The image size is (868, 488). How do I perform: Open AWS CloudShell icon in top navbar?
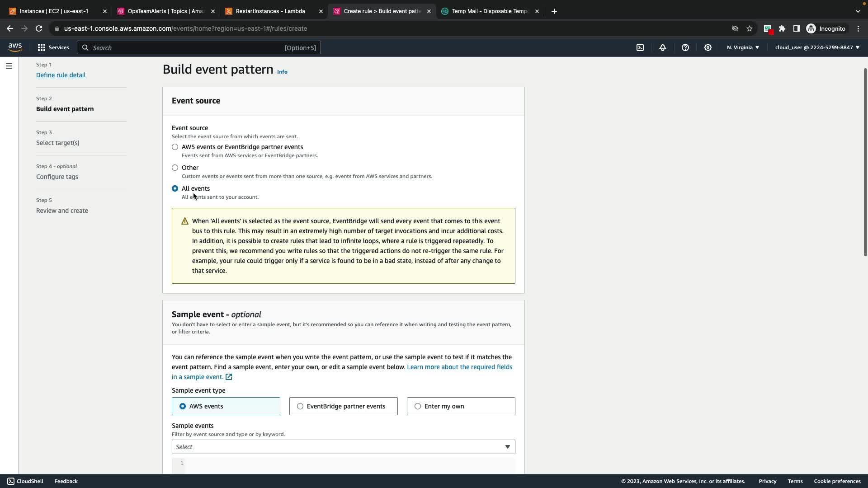640,47
